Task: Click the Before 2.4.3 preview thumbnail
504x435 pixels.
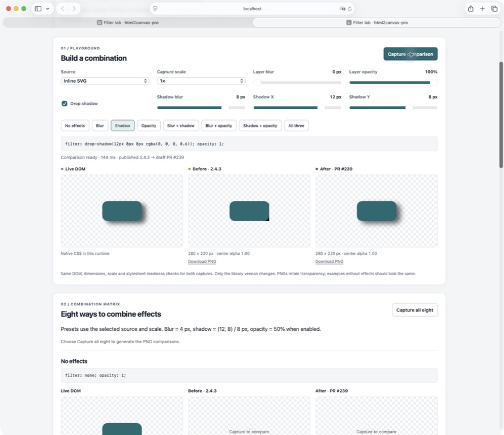Action: (249, 211)
